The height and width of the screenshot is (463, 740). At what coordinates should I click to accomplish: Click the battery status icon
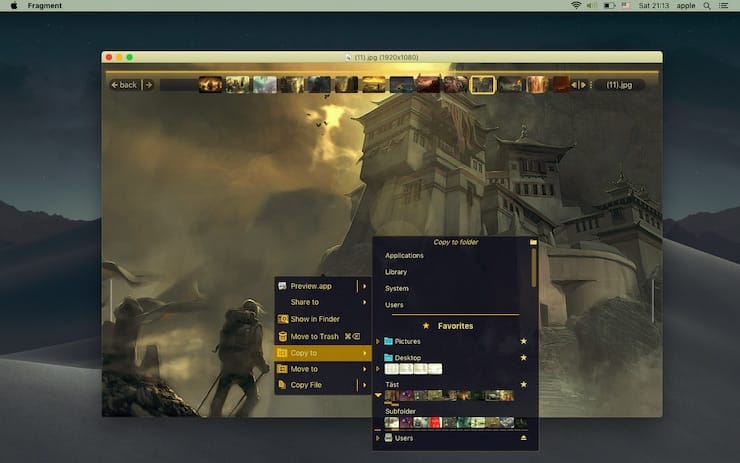pyautogui.click(x=609, y=6)
